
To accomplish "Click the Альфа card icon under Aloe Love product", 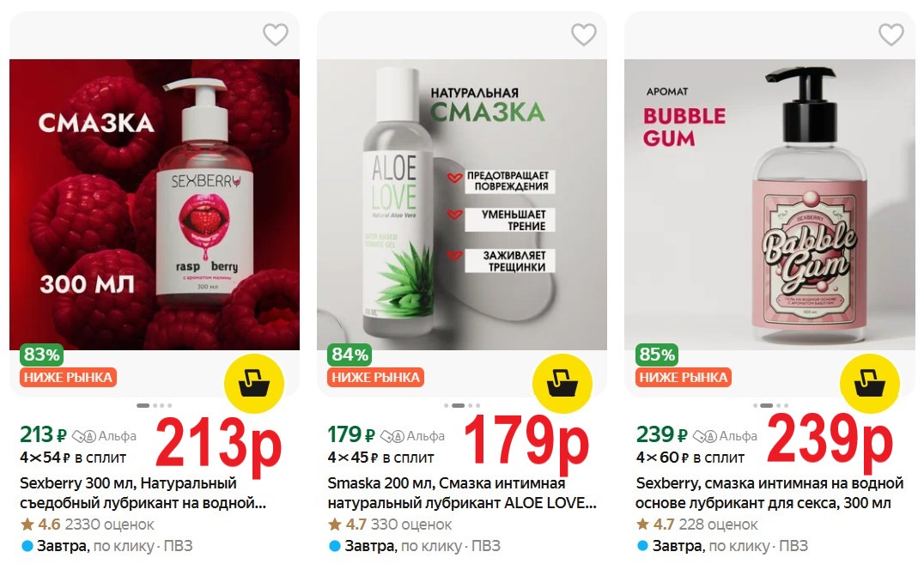I will 392,436.
